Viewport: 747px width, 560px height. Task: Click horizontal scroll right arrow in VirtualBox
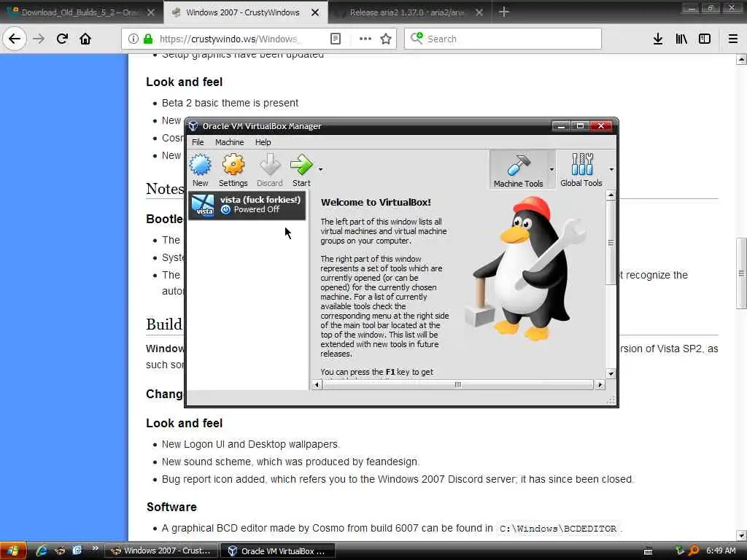pos(600,384)
